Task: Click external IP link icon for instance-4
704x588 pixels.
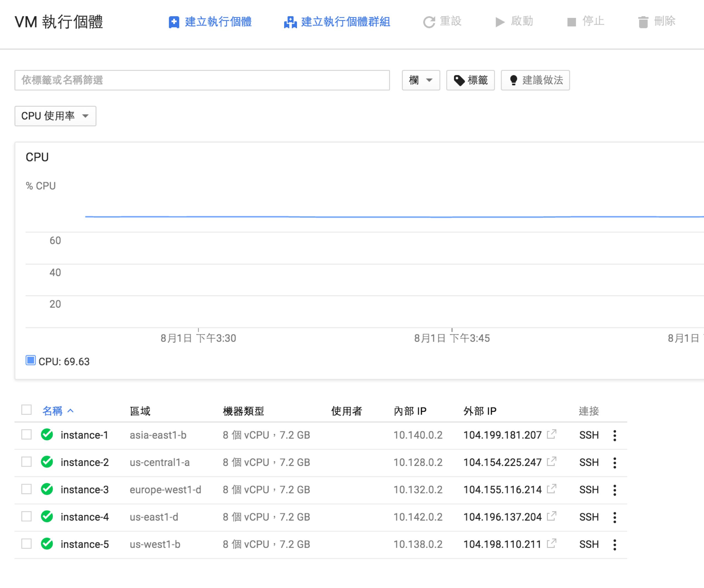Action: point(551,516)
